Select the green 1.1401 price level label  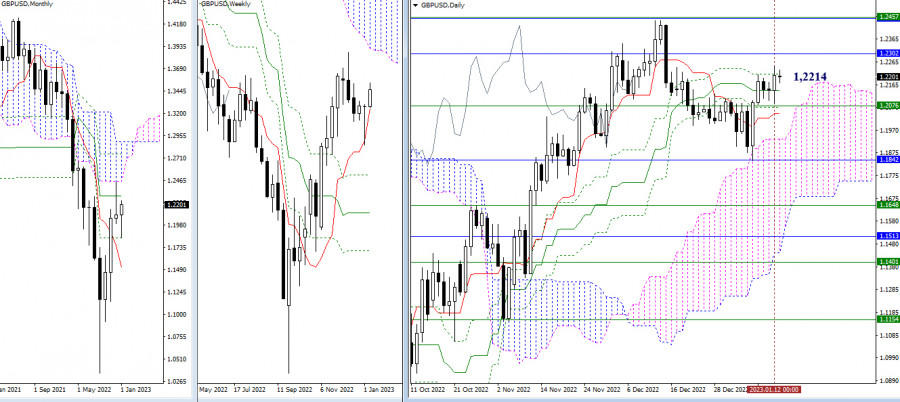coord(888,262)
